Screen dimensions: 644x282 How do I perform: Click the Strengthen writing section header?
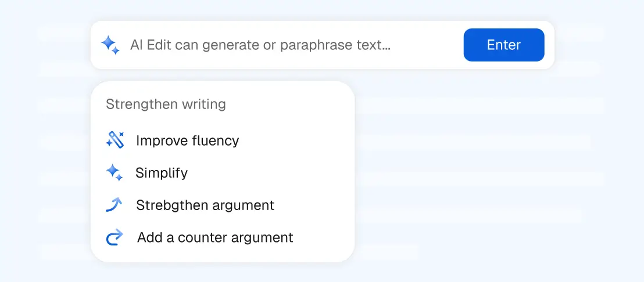point(166,104)
